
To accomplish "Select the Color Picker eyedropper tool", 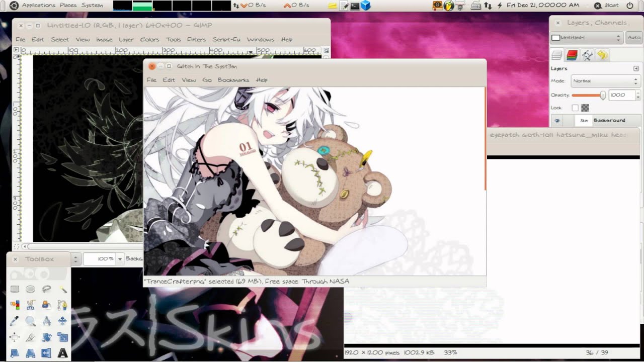I will coord(15,321).
